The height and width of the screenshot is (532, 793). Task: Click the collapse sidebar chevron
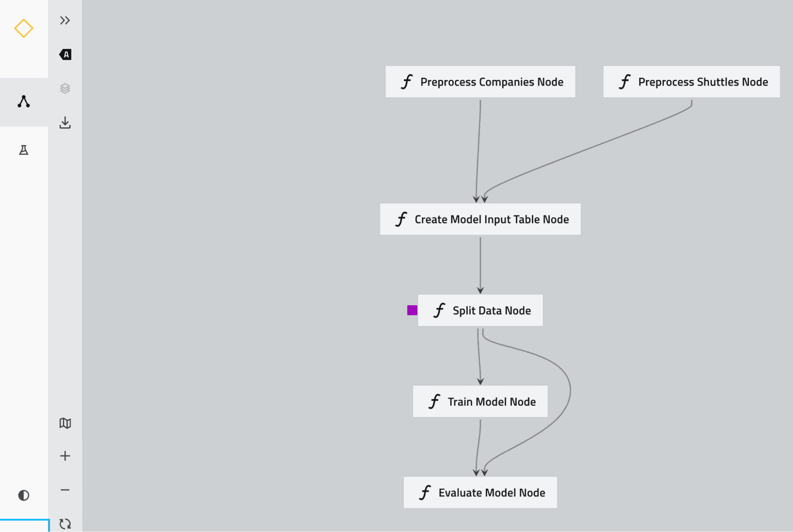pyautogui.click(x=65, y=20)
